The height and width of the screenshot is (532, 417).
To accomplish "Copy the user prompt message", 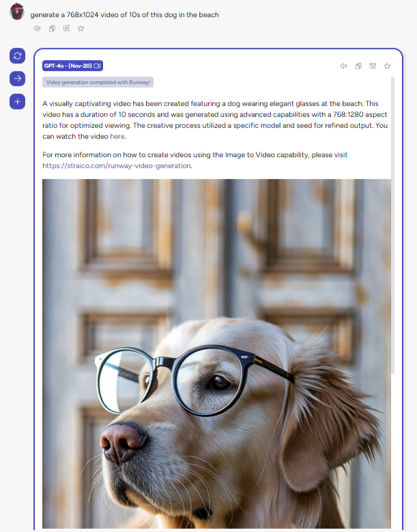I will pyautogui.click(x=52, y=28).
